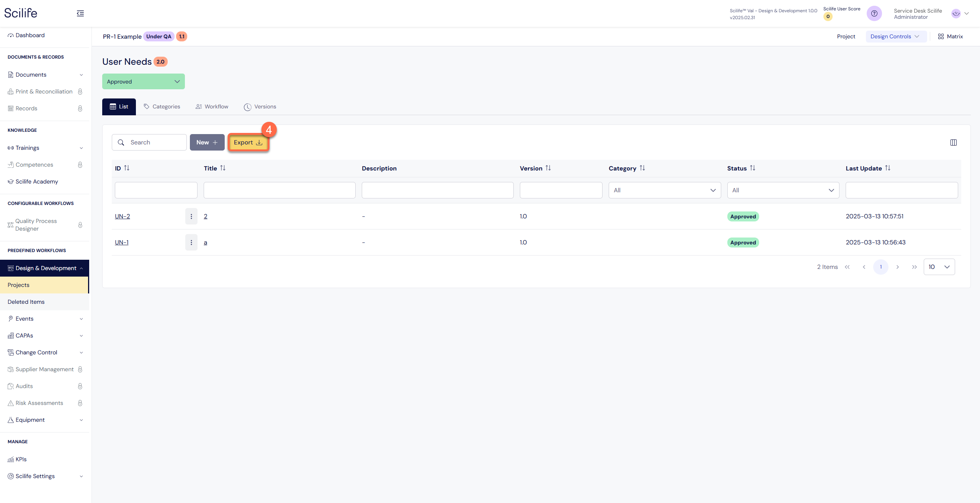Click the user avatar icon

click(956, 13)
